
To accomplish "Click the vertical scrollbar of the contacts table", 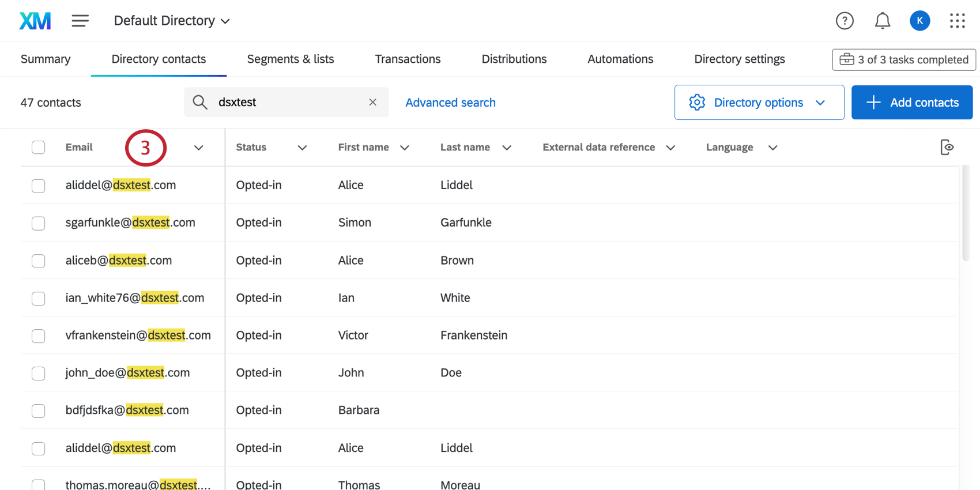I will coord(966,213).
